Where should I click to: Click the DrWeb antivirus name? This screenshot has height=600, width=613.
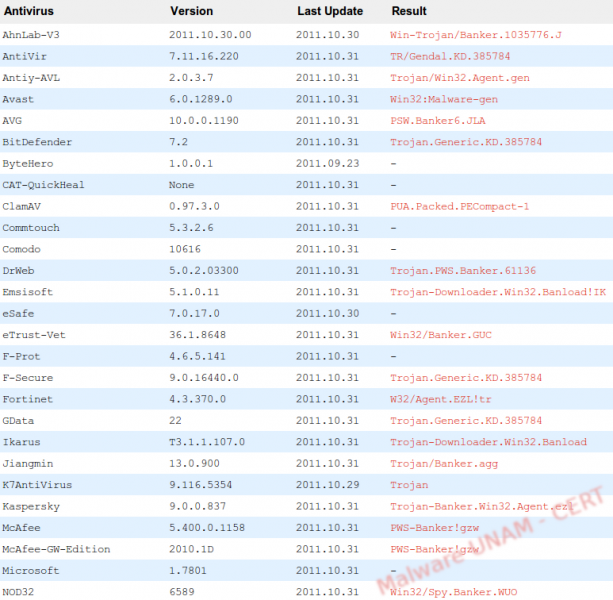[18, 271]
